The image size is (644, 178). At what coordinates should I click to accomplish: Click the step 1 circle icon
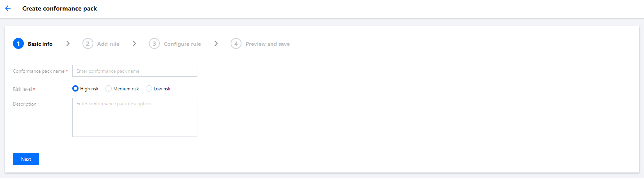click(x=18, y=43)
